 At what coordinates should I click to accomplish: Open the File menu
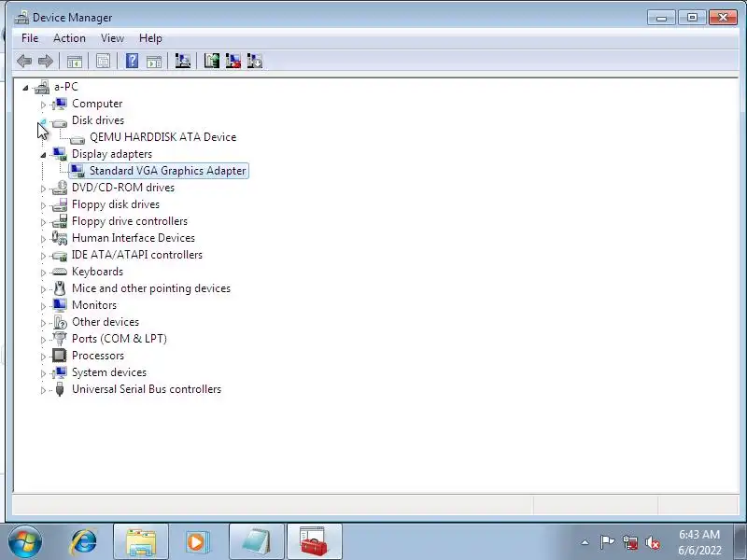click(30, 38)
